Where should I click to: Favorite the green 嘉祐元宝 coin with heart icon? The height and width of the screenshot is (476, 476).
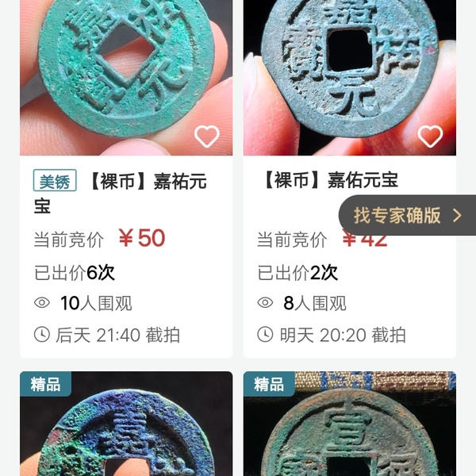pos(207,136)
